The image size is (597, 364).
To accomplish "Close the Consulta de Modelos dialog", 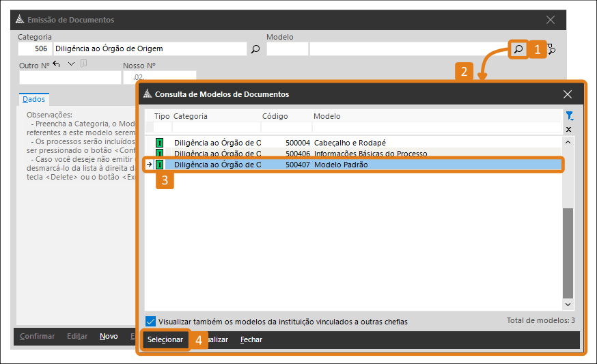I will (x=568, y=94).
